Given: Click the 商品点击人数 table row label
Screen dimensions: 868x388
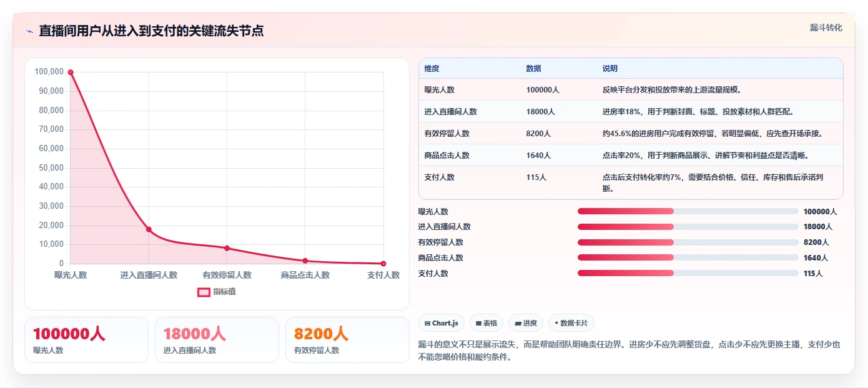Looking at the screenshot, I should 447,156.
